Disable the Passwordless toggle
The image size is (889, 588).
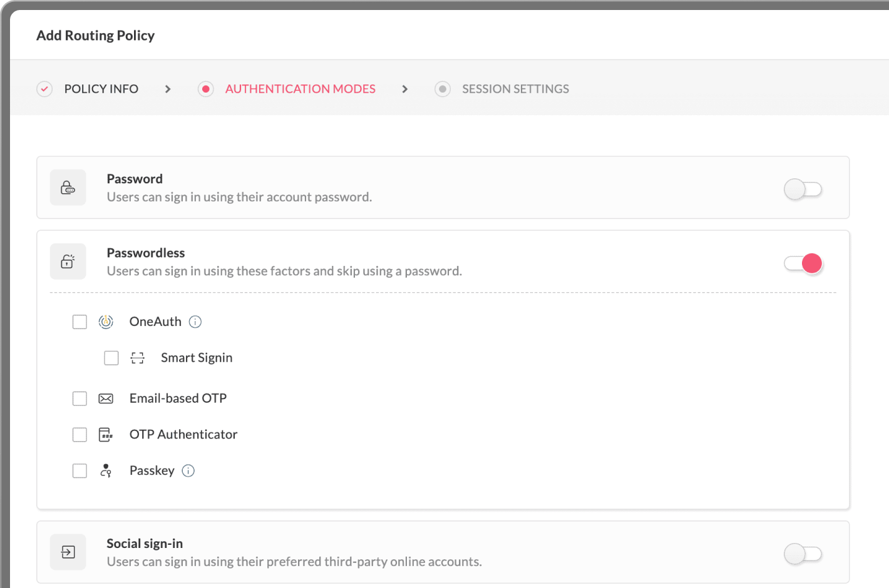(x=803, y=263)
